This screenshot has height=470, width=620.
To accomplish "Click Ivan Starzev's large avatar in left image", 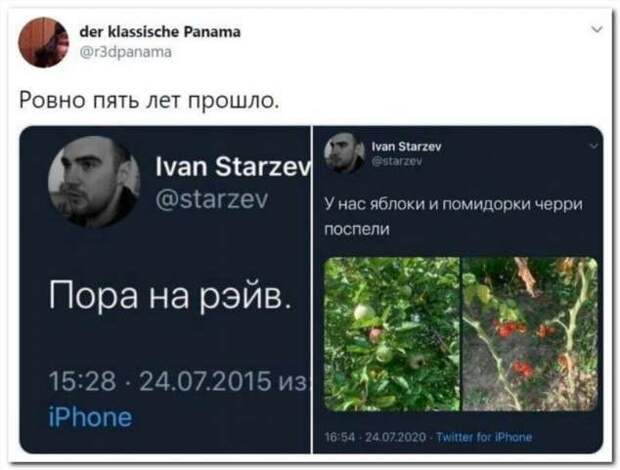I will pyautogui.click(x=94, y=182).
